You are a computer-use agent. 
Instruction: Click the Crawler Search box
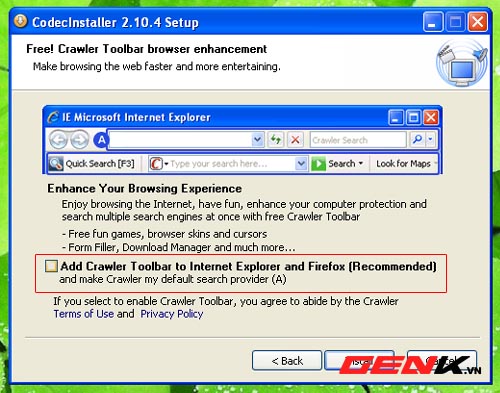(358, 140)
